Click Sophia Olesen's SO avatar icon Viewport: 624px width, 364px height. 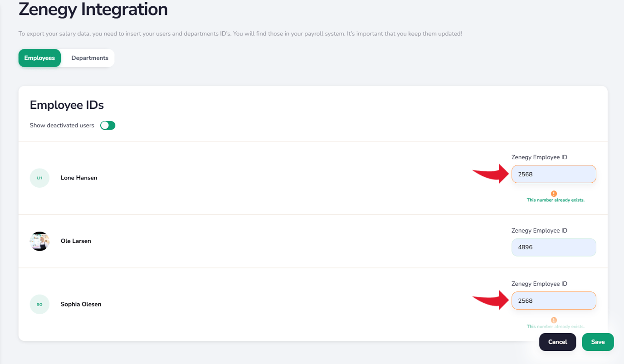pos(39,304)
